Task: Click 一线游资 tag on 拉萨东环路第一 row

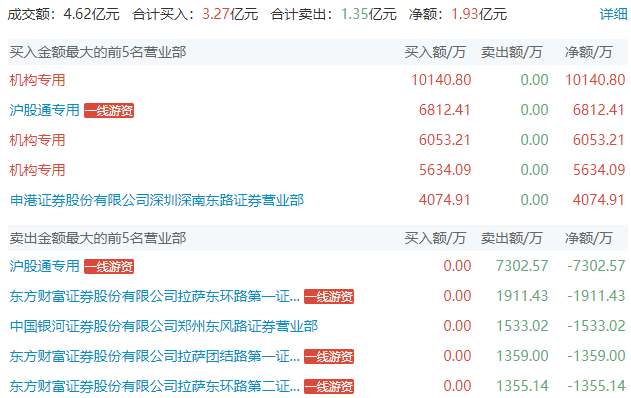Action: (x=329, y=296)
